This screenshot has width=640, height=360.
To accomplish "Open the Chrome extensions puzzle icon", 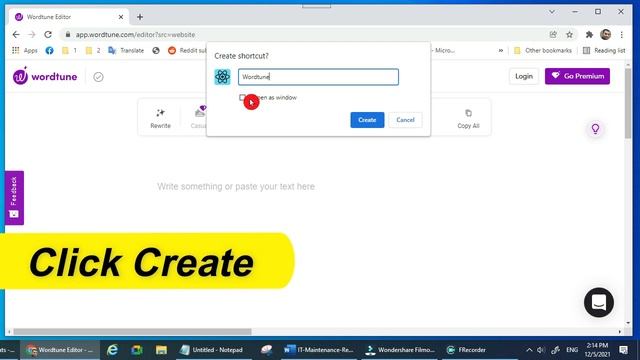I will (x=589, y=35).
